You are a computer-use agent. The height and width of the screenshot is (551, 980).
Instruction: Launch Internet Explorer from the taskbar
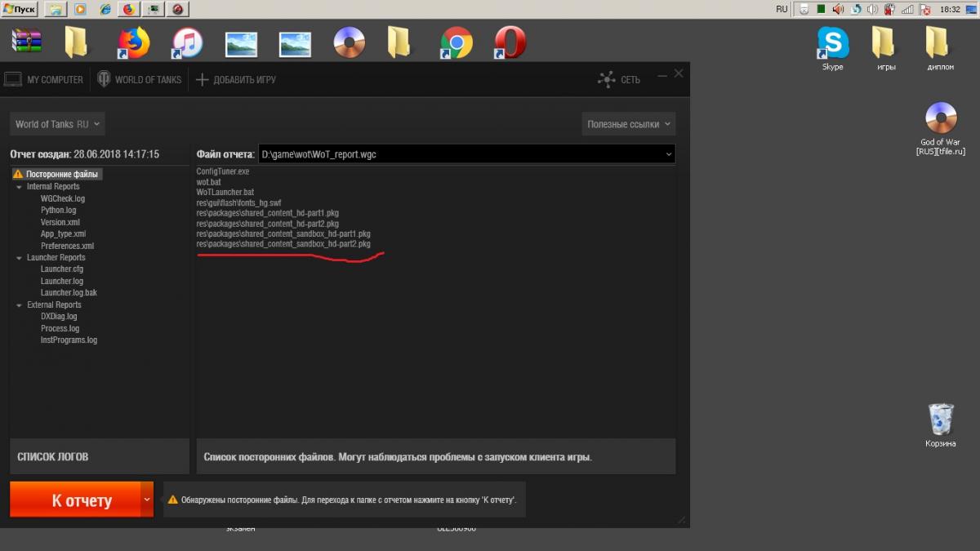[105, 10]
